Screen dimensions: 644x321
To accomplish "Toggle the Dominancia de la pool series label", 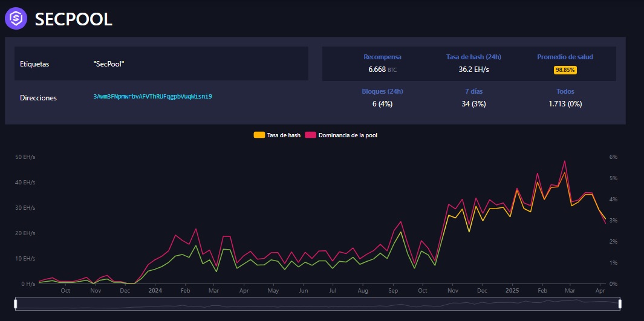I will pyautogui.click(x=348, y=135).
